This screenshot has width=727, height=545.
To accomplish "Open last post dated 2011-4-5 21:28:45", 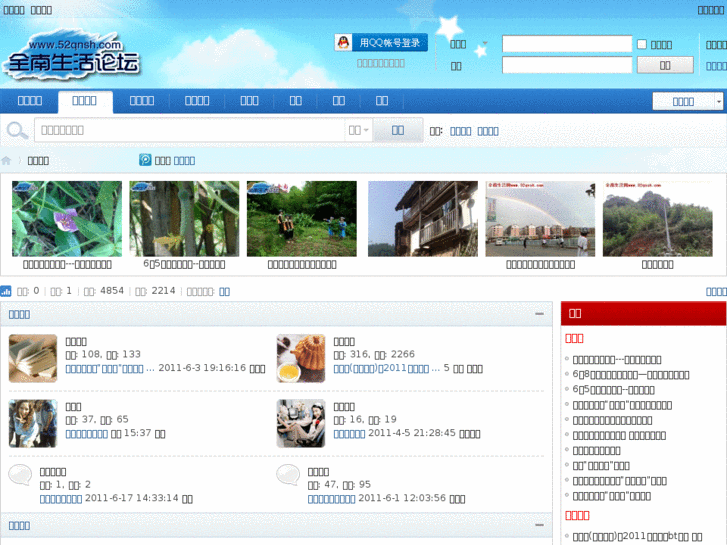I will point(350,434).
